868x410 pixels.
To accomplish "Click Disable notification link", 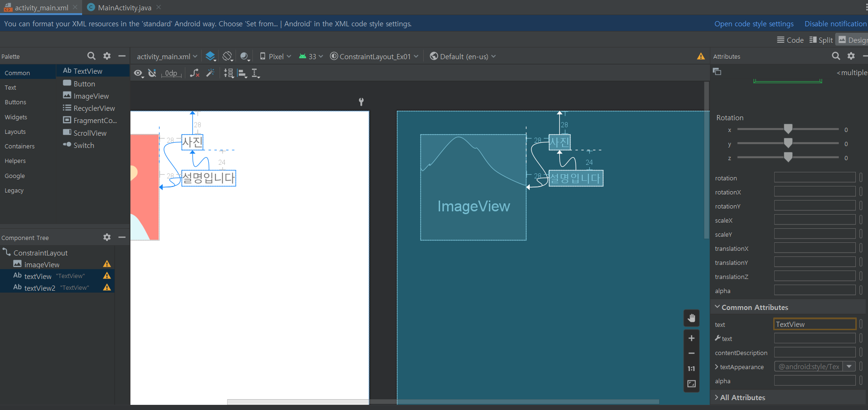I will [x=836, y=23].
